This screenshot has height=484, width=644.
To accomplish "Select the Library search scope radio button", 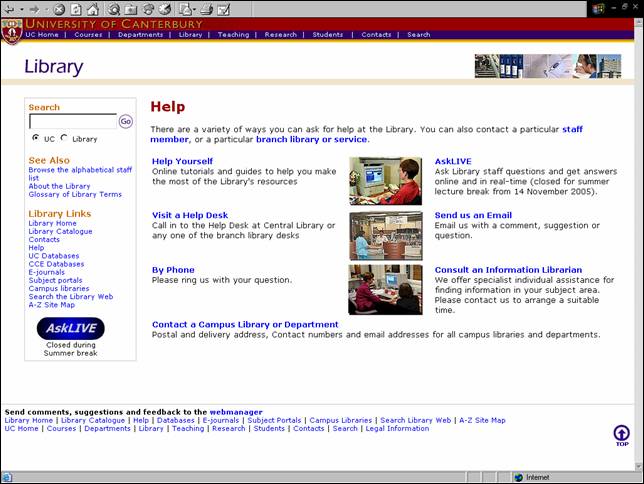I will (x=65, y=138).
